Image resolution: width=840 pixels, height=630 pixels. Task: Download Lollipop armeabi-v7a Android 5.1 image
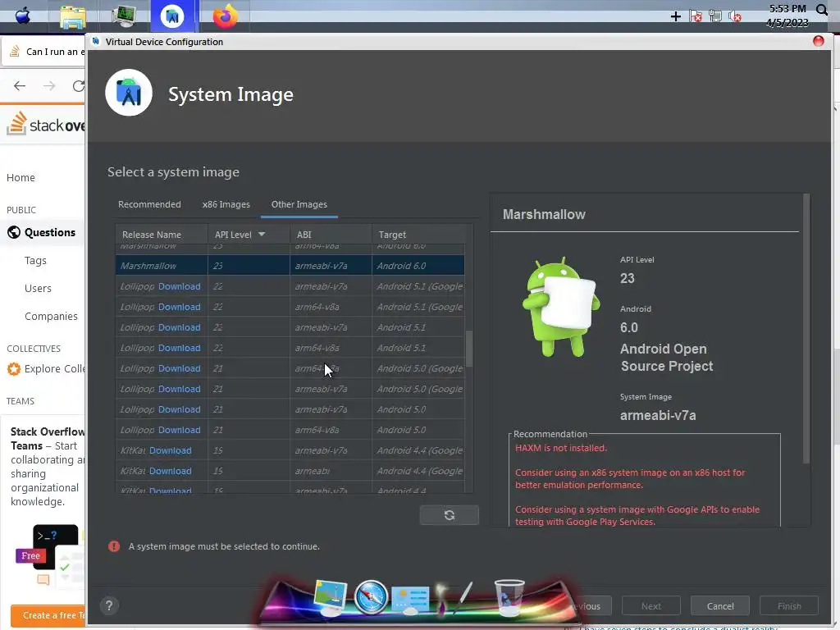[x=179, y=326]
